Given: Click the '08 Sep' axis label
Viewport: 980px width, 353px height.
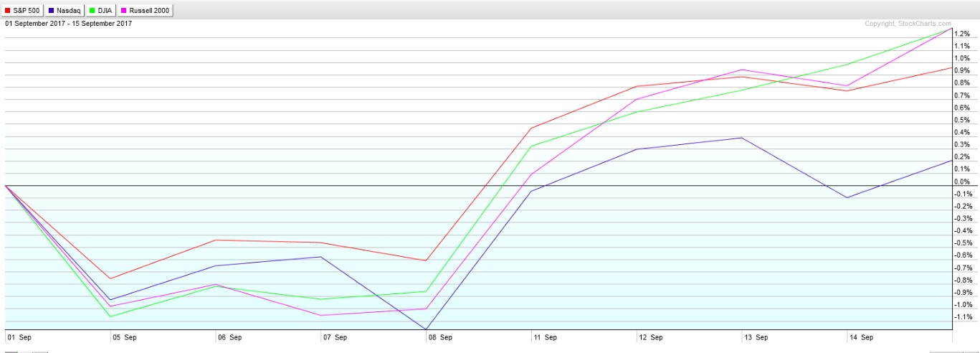Looking at the screenshot, I should [x=440, y=336].
